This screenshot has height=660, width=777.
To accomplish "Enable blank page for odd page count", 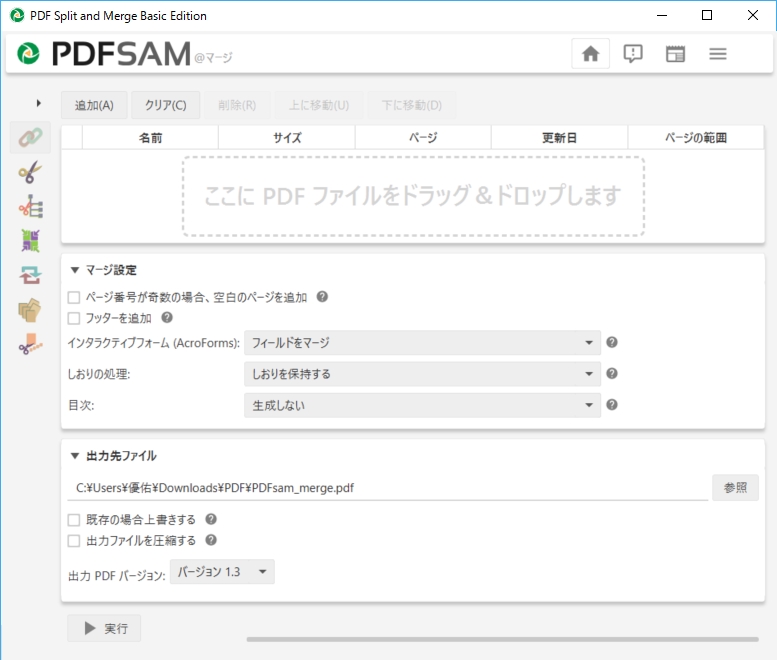I will pos(74,297).
